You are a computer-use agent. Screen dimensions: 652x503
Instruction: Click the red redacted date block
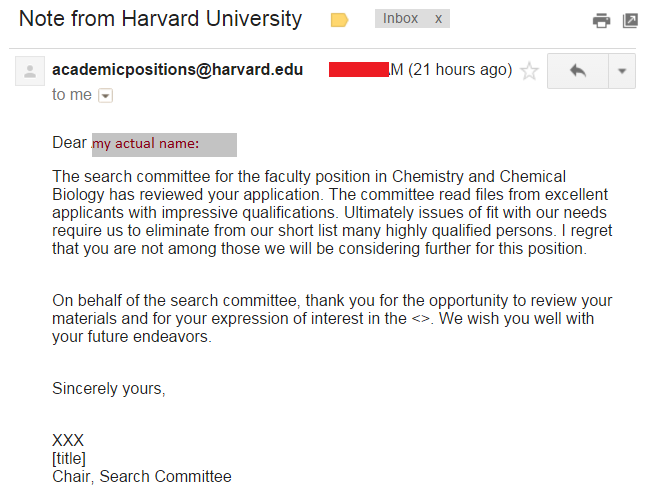[x=358, y=69]
